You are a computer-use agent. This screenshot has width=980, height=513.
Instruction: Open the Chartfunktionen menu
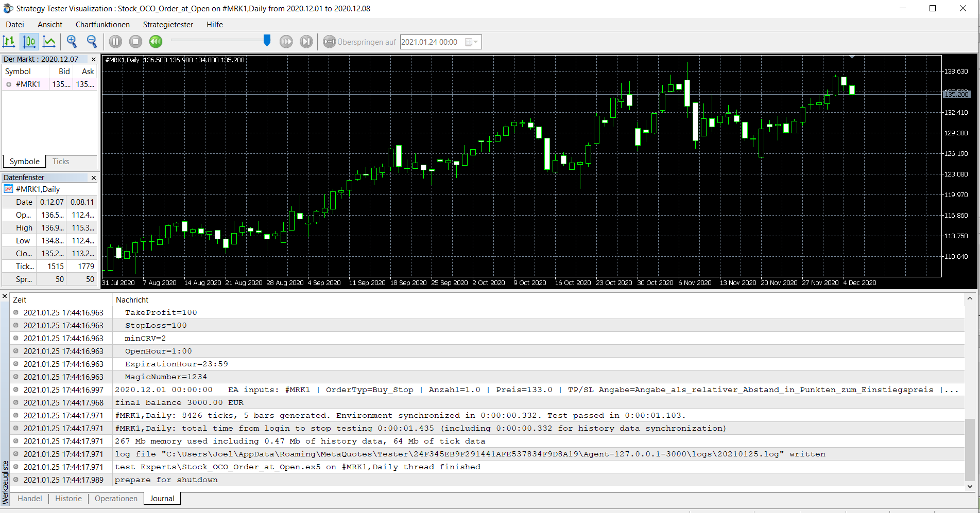[x=102, y=25]
